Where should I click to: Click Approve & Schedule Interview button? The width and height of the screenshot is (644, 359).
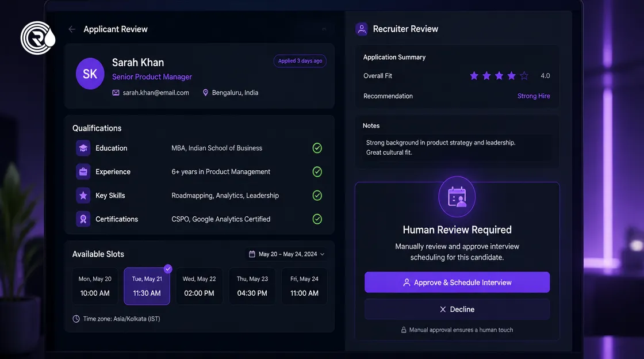pyautogui.click(x=457, y=282)
